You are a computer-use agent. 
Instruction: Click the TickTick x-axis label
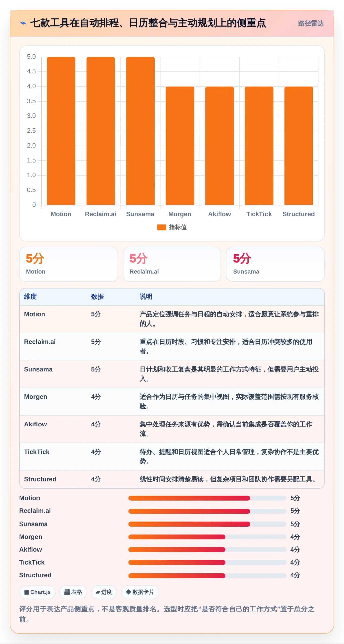[x=259, y=214]
